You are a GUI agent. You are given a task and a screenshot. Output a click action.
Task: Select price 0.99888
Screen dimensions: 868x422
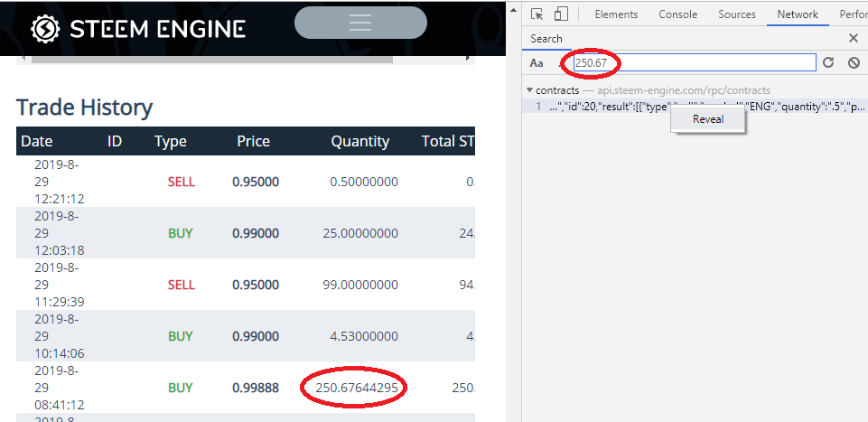pos(256,388)
